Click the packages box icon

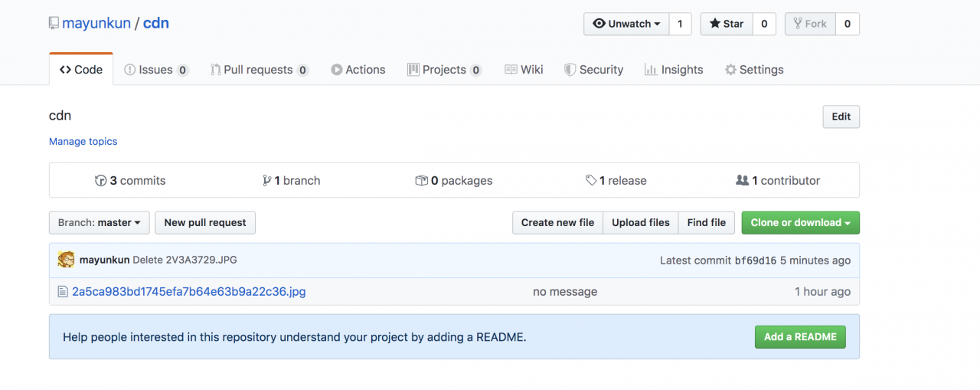[421, 181]
